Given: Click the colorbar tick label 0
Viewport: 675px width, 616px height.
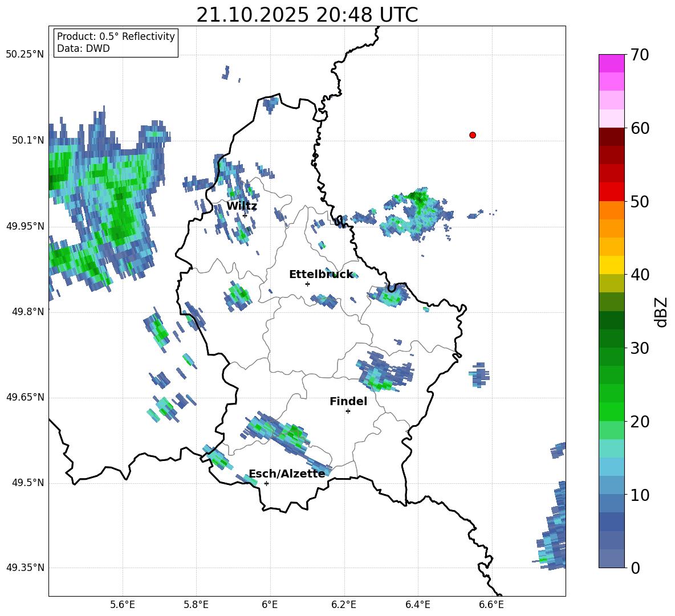Looking at the screenshot, I should [x=636, y=568].
